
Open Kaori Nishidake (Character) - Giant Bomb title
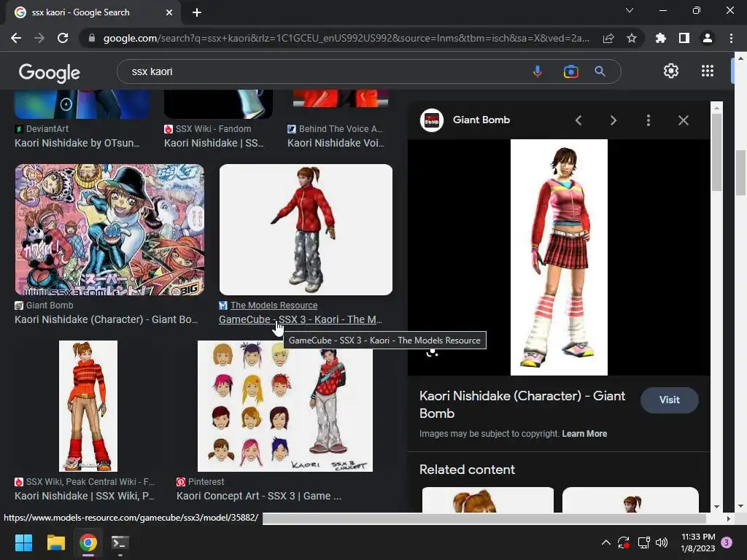click(x=522, y=404)
